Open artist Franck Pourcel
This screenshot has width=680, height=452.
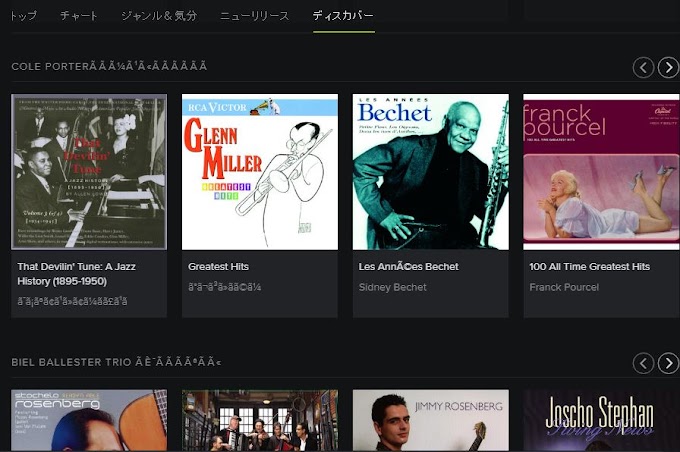(564, 287)
